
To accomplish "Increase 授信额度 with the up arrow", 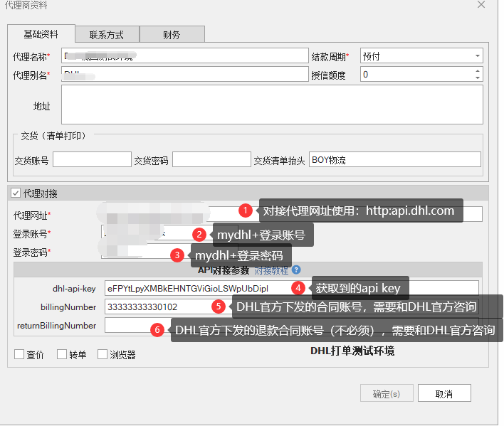I will click(x=478, y=70).
